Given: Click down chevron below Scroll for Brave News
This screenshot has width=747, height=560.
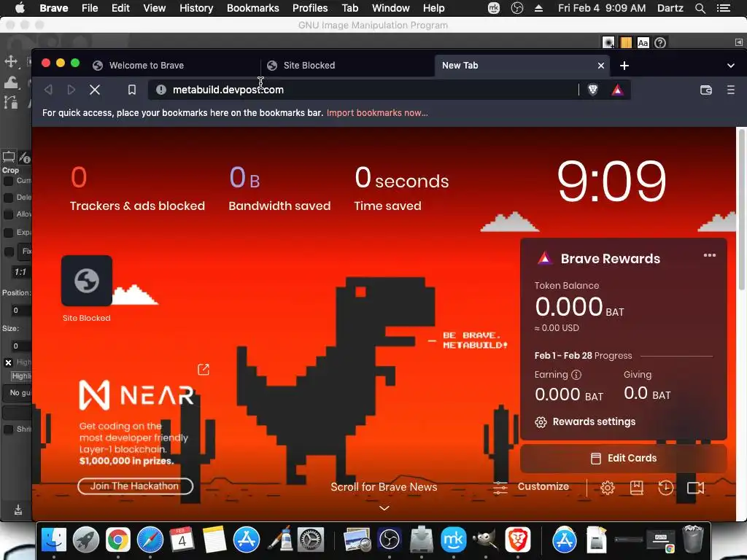Looking at the screenshot, I should tap(384, 507).
